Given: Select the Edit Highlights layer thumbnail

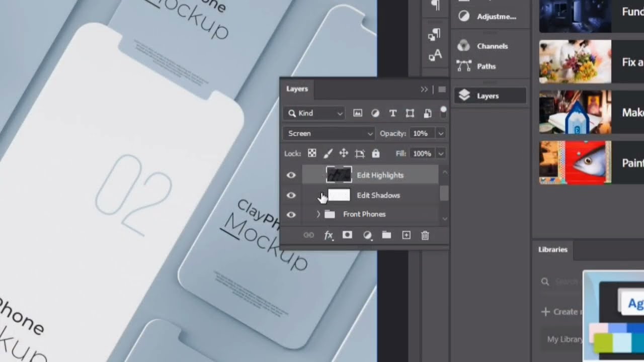Looking at the screenshot, I should tap(339, 175).
